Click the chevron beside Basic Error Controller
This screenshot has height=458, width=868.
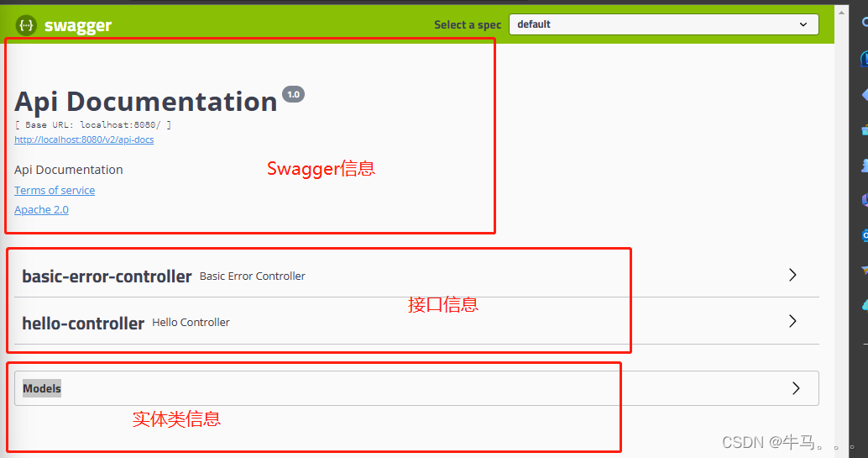coord(792,275)
